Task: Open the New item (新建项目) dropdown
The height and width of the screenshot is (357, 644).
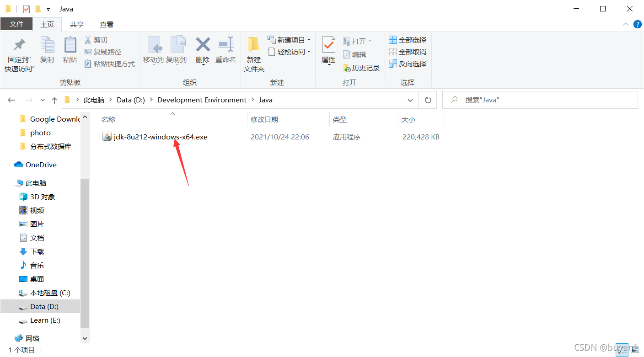Action: (289, 40)
